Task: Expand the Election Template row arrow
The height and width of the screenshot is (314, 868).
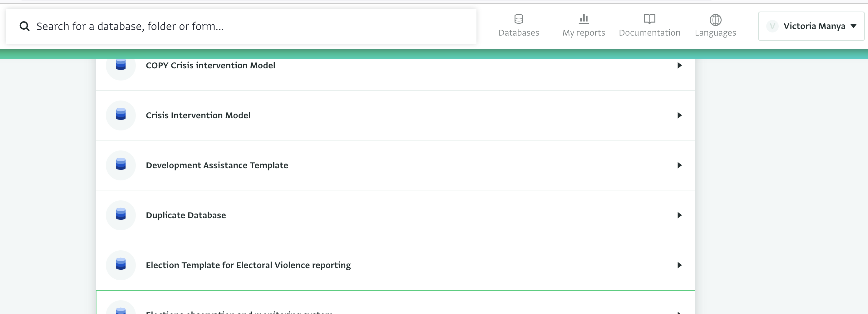Action: click(x=679, y=265)
